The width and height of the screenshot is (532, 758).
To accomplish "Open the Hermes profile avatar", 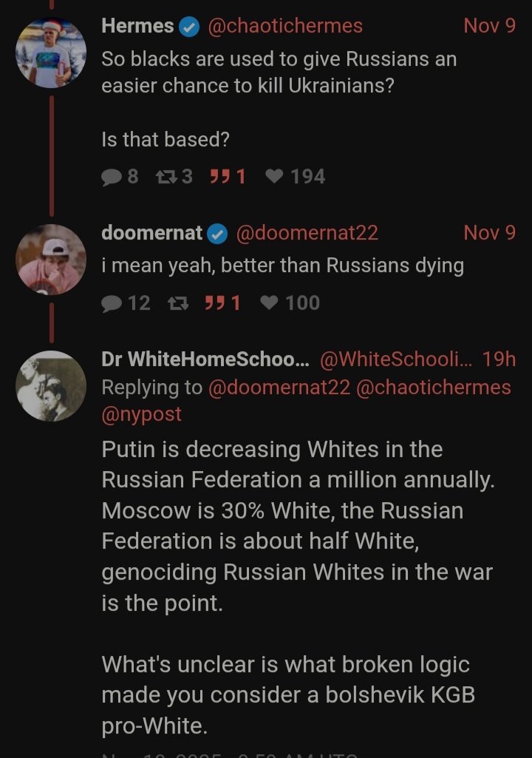I will tap(51, 53).
